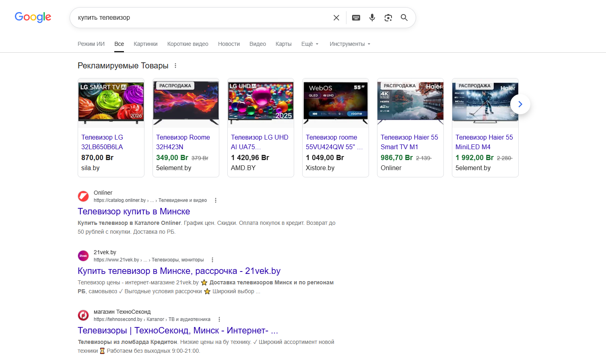
Task: Click the www.21vek.by breadcrumb URL
Action: (x=148, y=260)
